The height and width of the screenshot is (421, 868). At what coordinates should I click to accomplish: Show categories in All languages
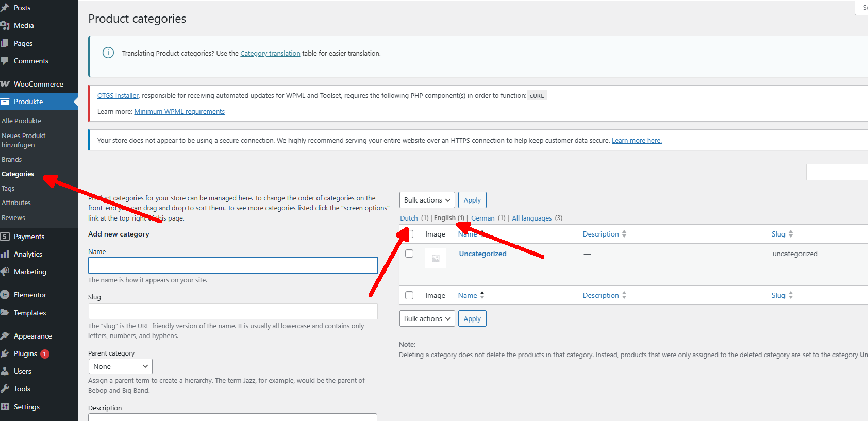pos(532,218)
